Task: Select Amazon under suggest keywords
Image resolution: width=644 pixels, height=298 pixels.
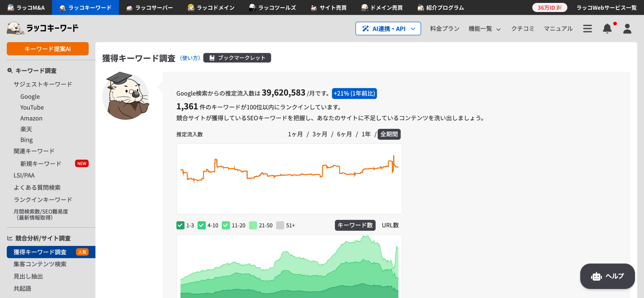Action: [31, 118]
